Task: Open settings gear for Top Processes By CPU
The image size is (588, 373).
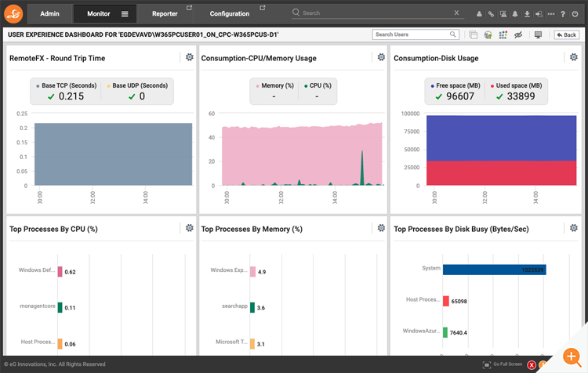Action: click(190, 228)
